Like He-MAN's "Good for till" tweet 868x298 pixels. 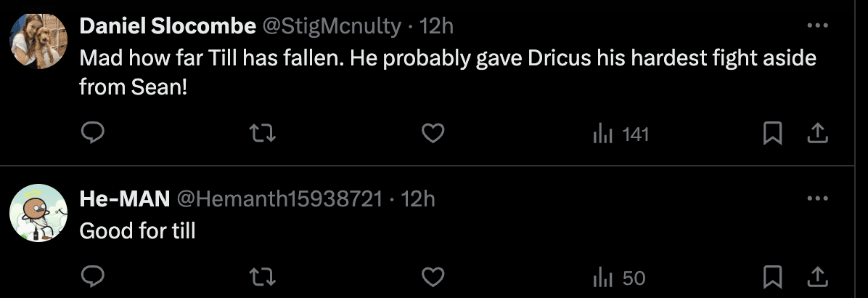[433, 278]
